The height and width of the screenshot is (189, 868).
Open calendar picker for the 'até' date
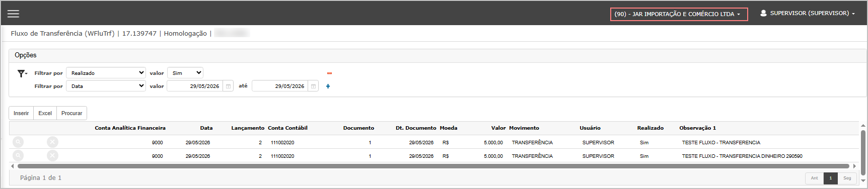313,86
